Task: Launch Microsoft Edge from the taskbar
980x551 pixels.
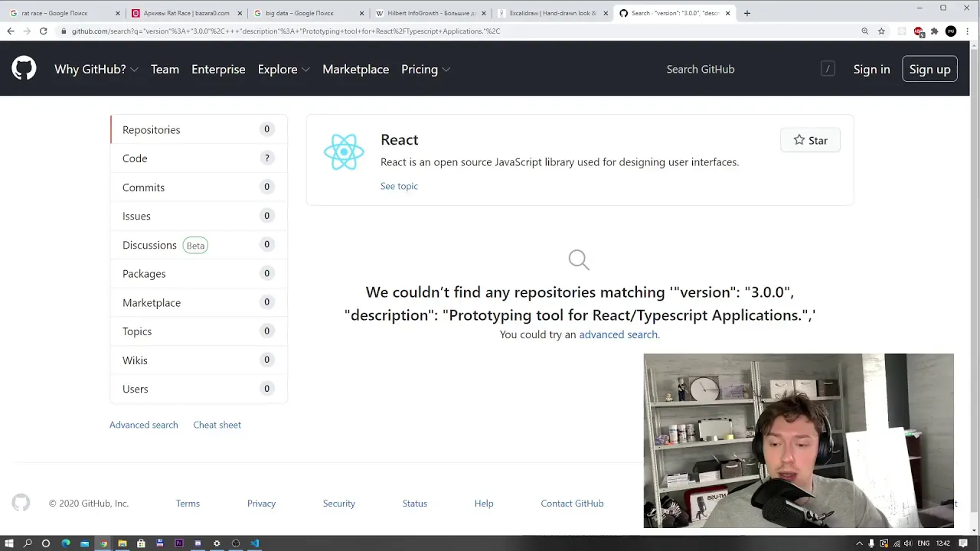Action: [66, 543]
